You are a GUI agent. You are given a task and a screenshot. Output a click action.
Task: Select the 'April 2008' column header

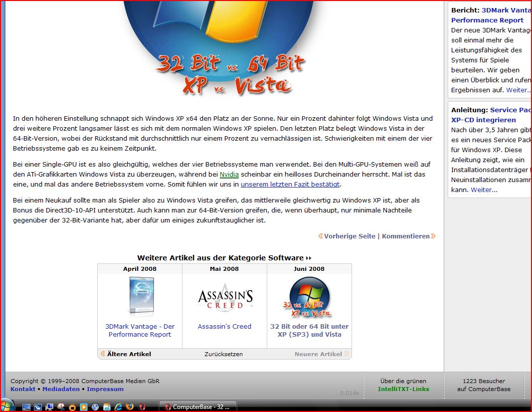coord(140,269)
